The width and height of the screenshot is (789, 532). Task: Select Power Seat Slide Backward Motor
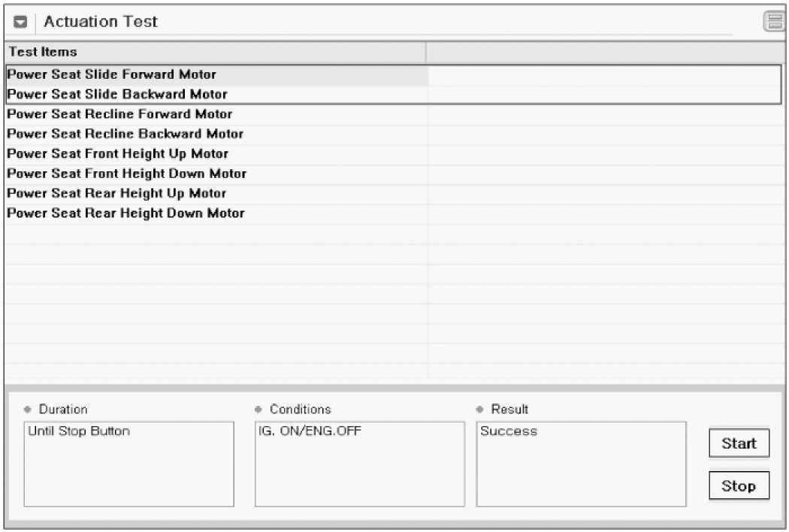pos(117,95)
